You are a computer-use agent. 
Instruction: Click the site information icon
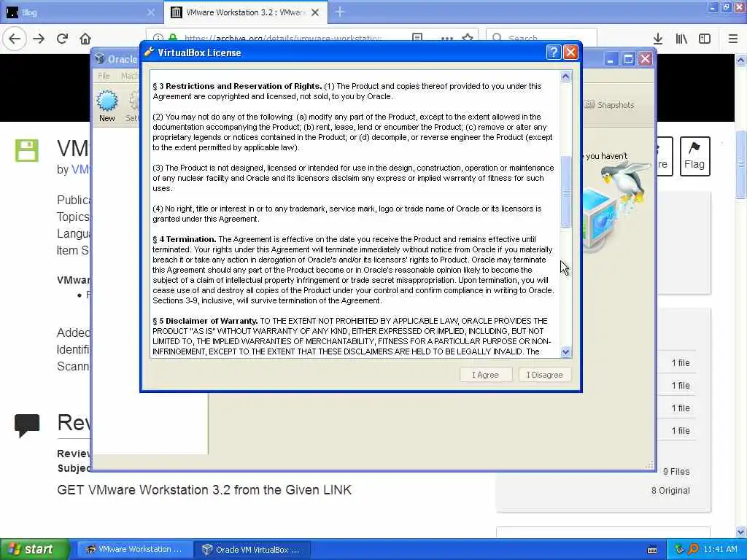pyautogui.click(x=158, y=38)
